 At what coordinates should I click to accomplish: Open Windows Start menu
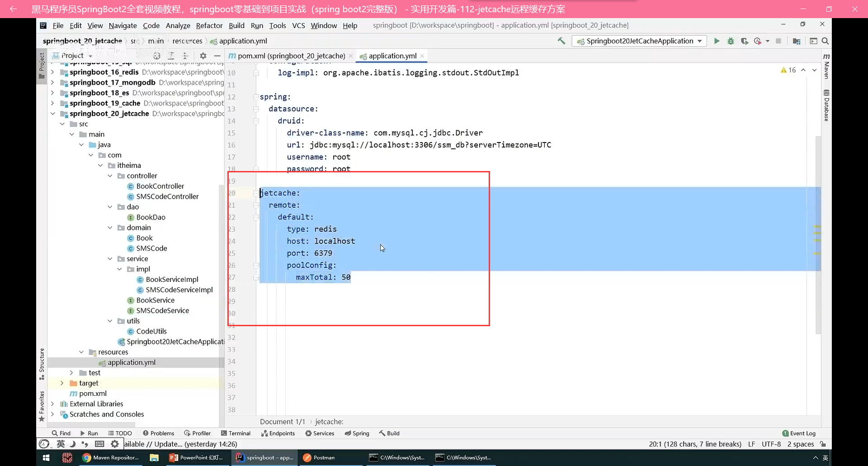point(46,458)
